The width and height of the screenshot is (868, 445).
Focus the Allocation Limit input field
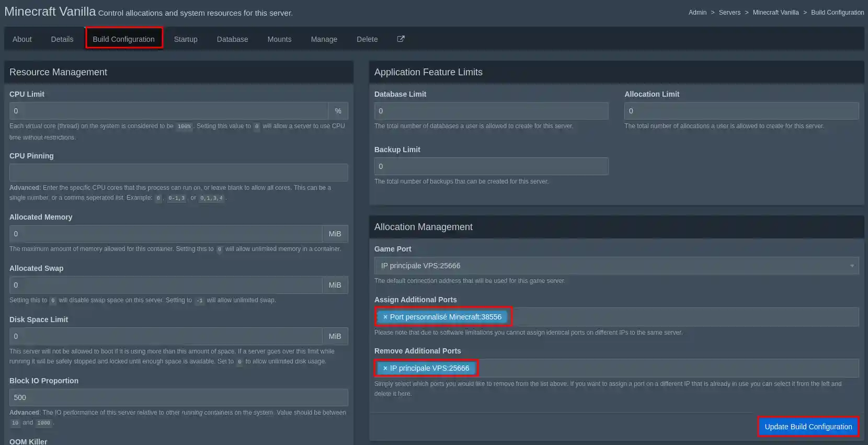pos(741,111)
